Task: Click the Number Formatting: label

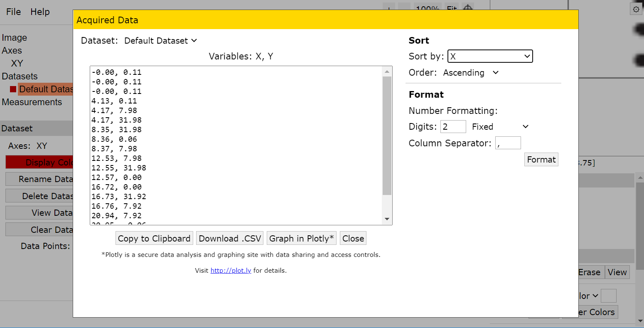Action: 453,111
